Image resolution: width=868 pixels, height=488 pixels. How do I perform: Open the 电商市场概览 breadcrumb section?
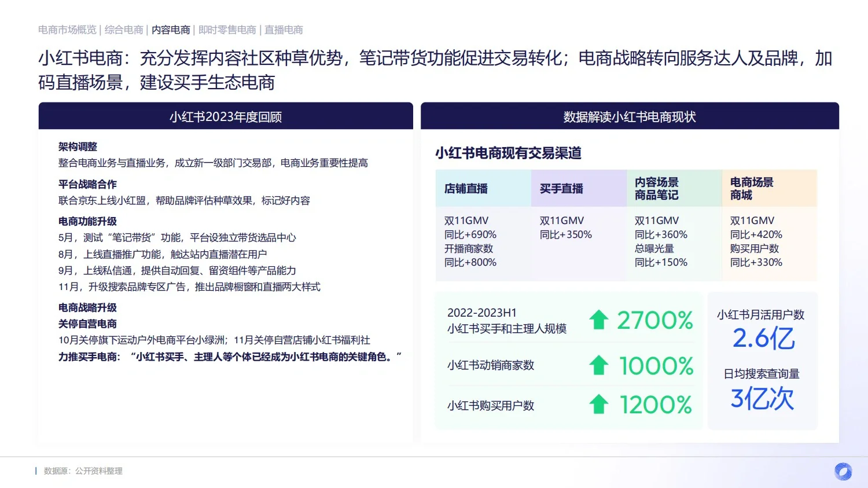point(67,30)
